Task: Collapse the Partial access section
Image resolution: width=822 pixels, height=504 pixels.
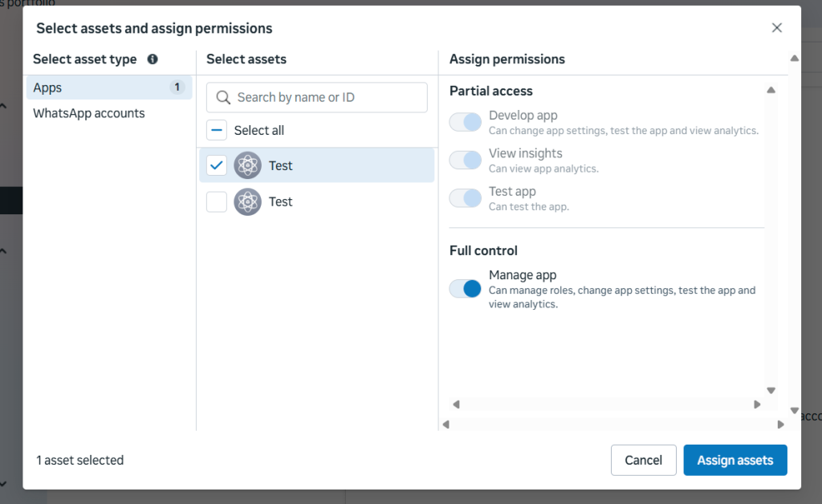Action: [771, 90]
